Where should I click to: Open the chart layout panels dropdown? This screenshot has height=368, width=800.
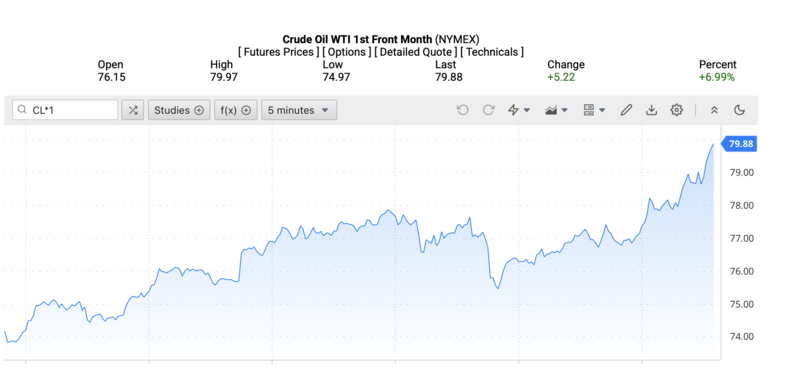pyautogui.click(x=594, y=110)
